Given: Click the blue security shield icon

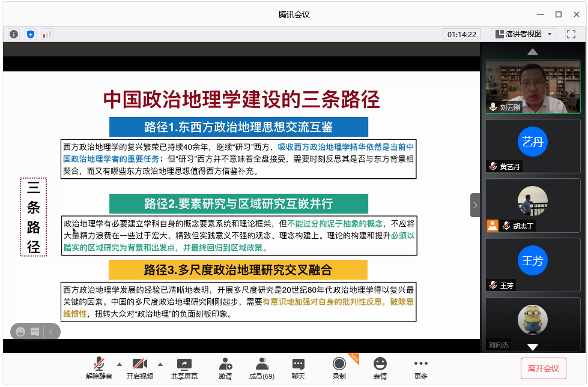Looking at the screenshot, I should [31, 34].
